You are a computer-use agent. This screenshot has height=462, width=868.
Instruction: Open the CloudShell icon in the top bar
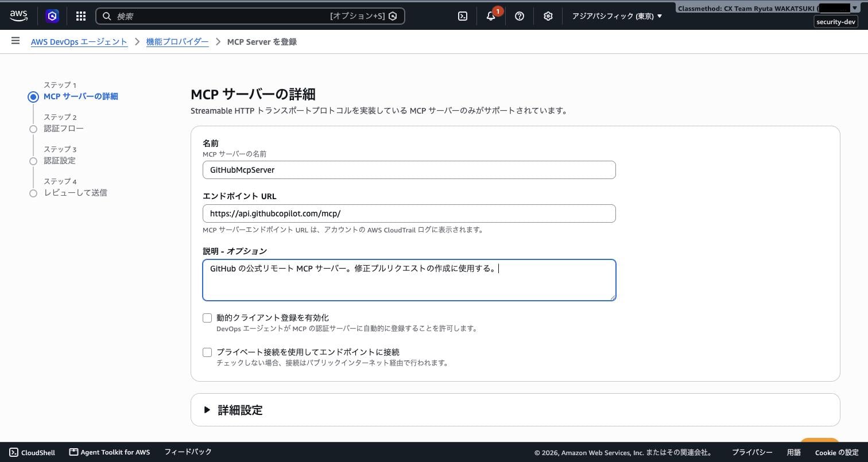point(463,16)
